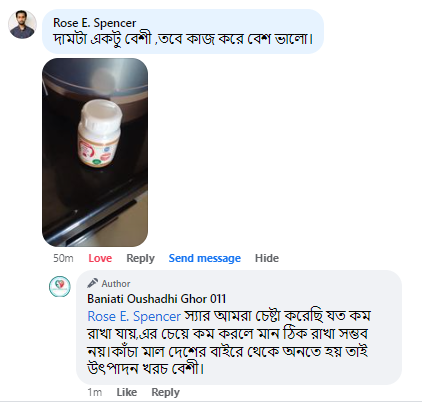Hide Rose E. Spencer's comment
Screen dimensions: 422x405
pyautogui.click(x=267, y=258)
